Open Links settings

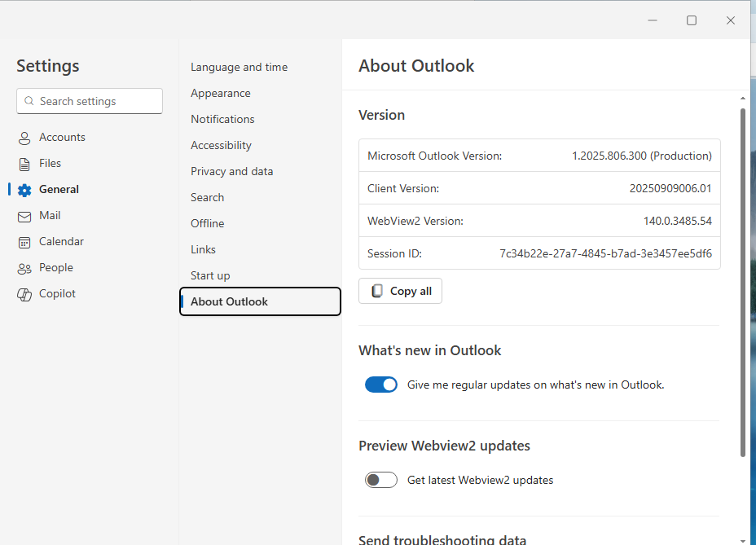(203, 249)
